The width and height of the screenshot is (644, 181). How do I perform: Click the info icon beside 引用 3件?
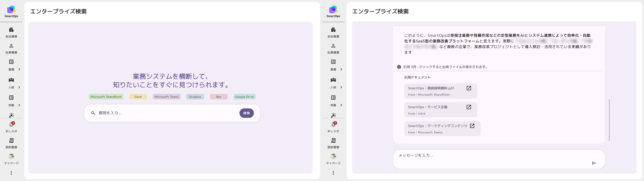pos(399,67)
